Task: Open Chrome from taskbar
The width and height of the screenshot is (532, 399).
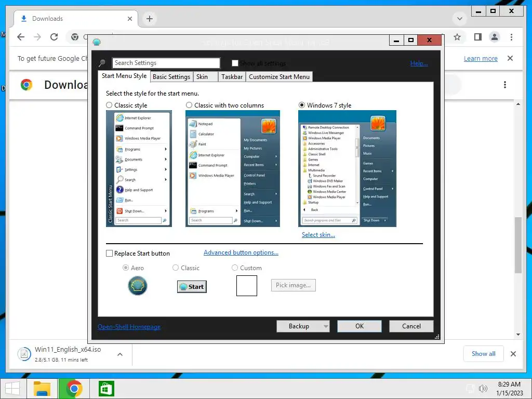Action: (x=74, y=389)
